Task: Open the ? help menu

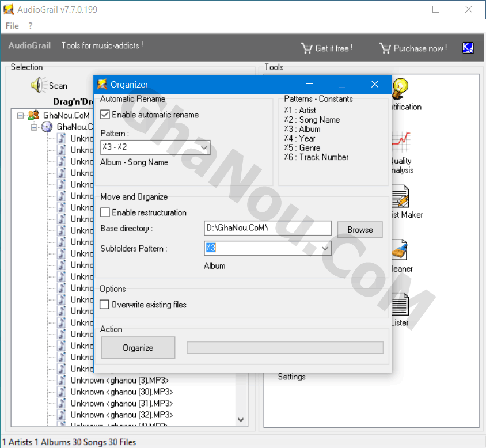Action: coord(31,26)
